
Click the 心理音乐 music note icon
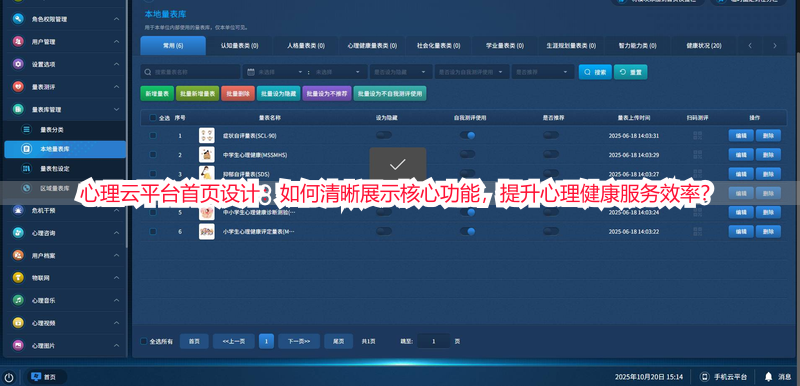click(18, 300)
